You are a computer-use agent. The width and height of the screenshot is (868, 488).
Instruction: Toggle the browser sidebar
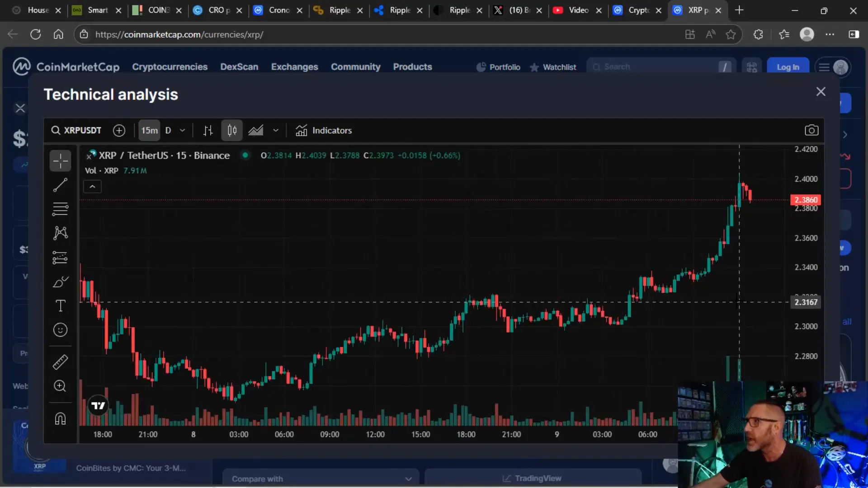(x=854, y=34)
